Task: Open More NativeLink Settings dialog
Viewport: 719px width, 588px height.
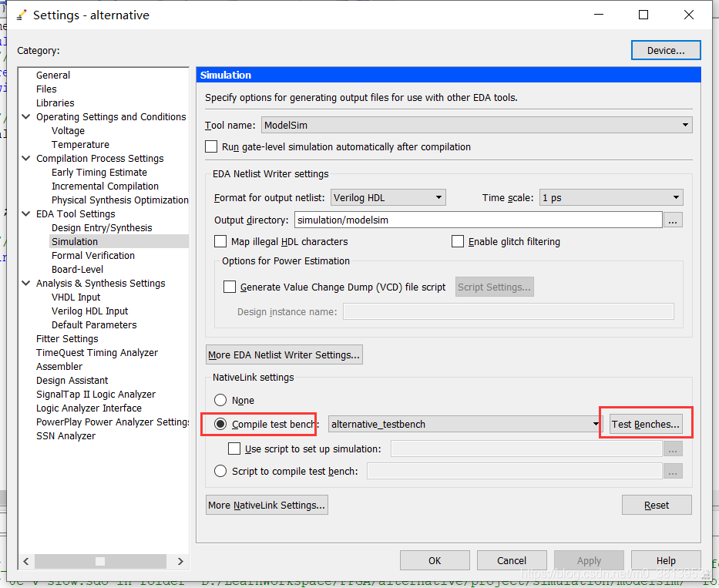Action: click(x=267, y=505)
